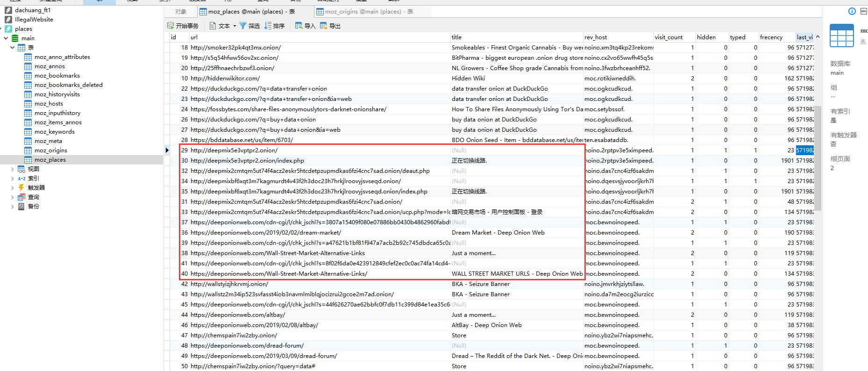This screenshot has height=371, width=868.
Task: Click the url column header
Action: click(320, 37)
